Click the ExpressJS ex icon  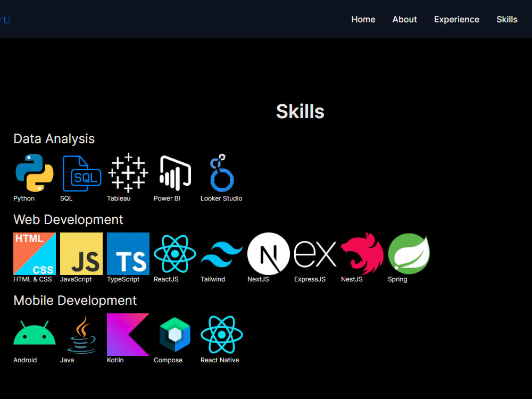[315, 254]
